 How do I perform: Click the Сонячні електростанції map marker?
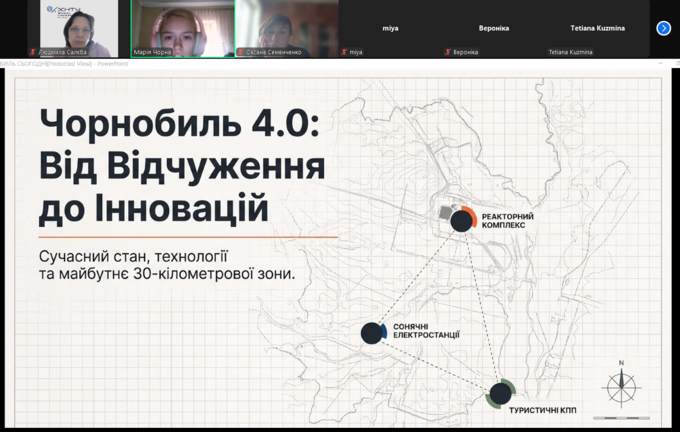click(x=372, y=333)
